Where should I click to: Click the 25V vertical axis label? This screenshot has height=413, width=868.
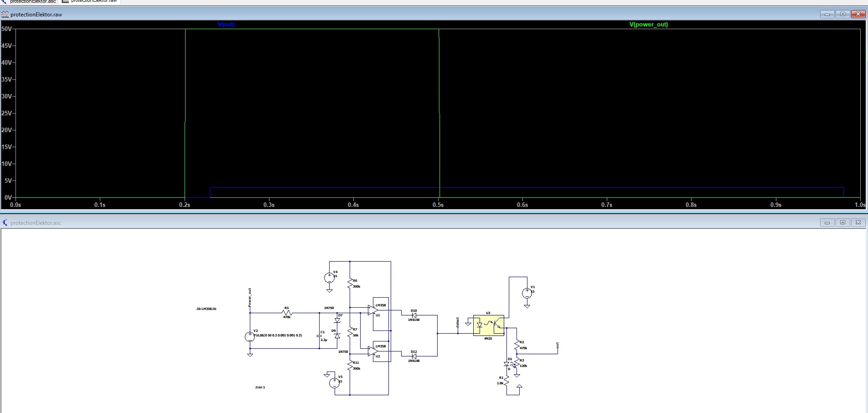(6, 113)
